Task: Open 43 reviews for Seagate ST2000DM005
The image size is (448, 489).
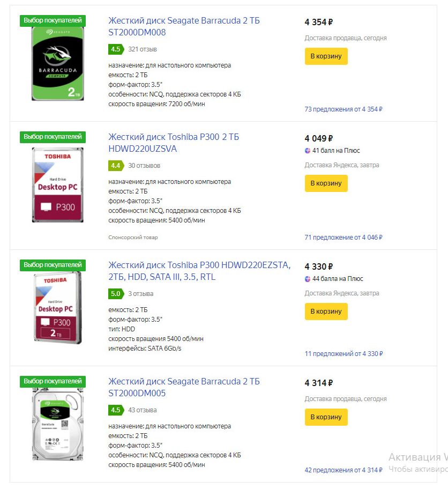Action: (x=143, y=410)
